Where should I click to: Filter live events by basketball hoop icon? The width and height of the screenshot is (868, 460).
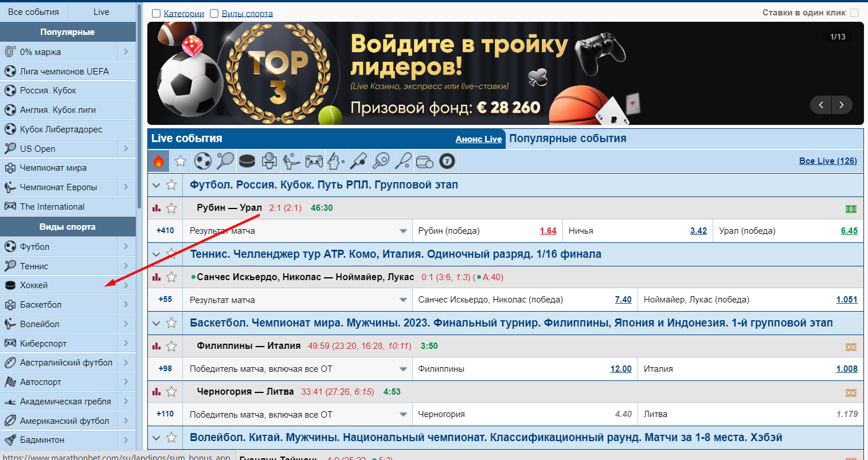269,161
